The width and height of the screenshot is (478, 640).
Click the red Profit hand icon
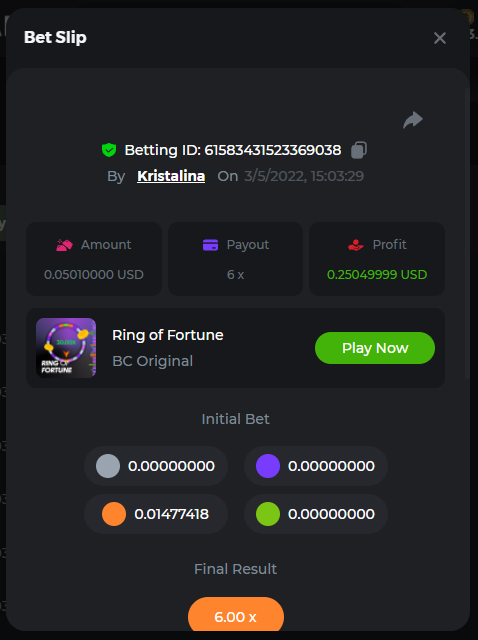click(356, 245)
